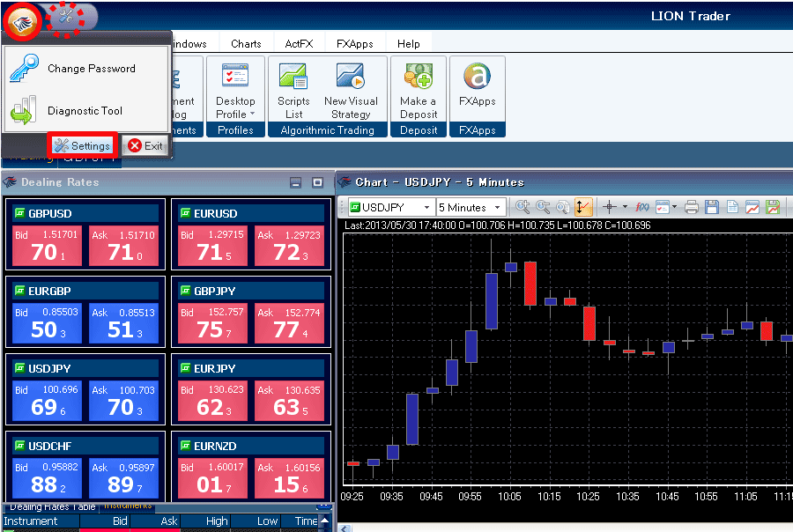Click the green icon beside EURNZD
793x532 pixels.
tap(186, 446)
